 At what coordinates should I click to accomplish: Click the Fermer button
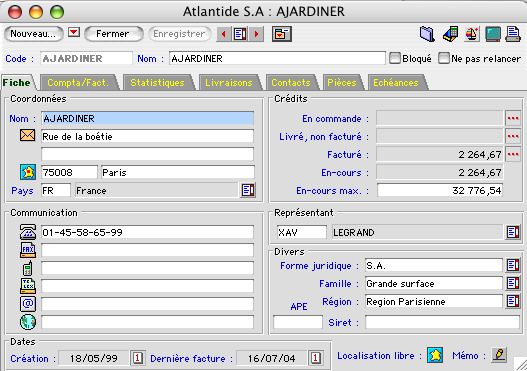[114, 34]
